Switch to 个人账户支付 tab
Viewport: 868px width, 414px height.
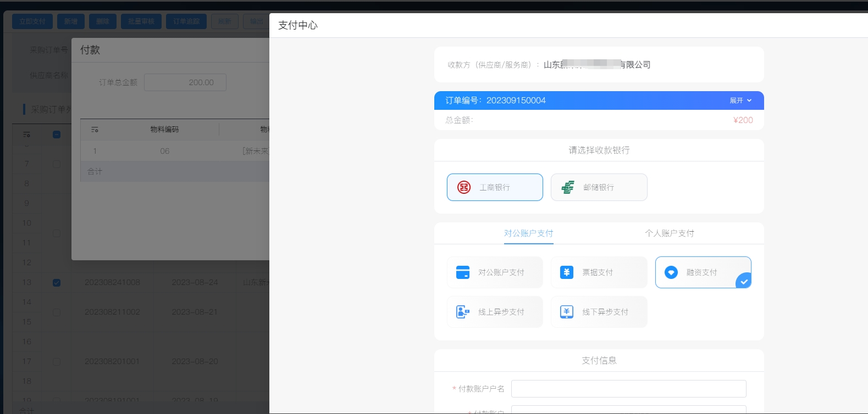click(x=669, y=233)
